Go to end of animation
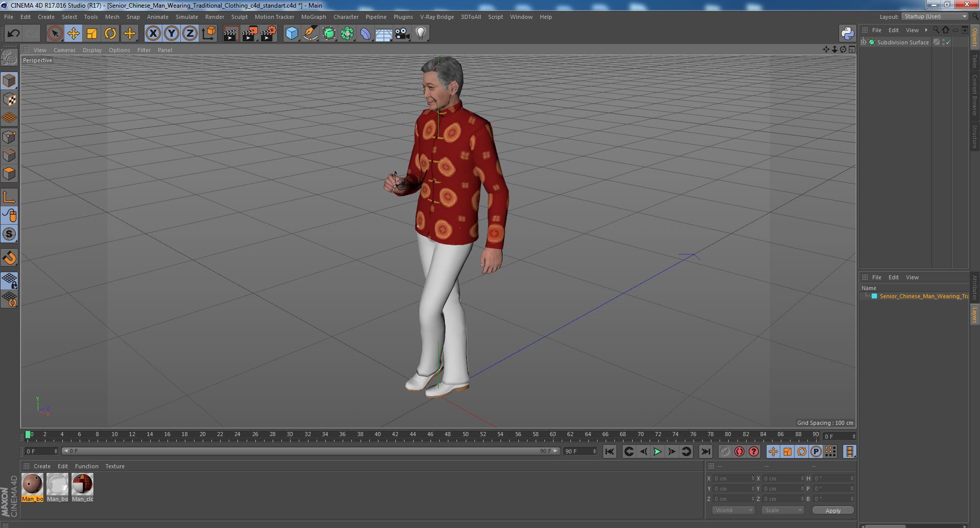The height and width of the screenshot is (528, 980). click(705, 451)
